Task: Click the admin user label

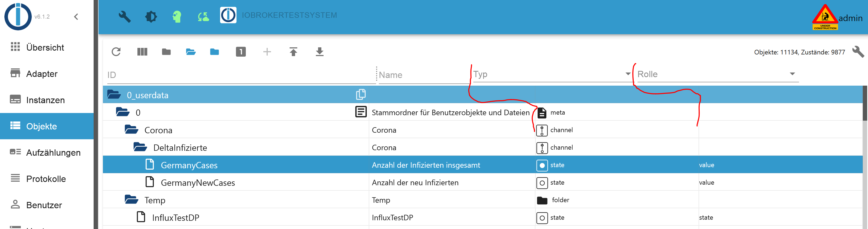Action: pyautogui.click(x=850, y=18)
